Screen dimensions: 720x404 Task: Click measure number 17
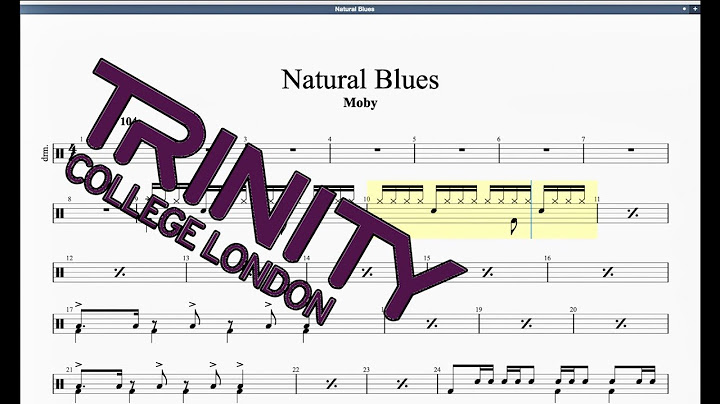69,309
